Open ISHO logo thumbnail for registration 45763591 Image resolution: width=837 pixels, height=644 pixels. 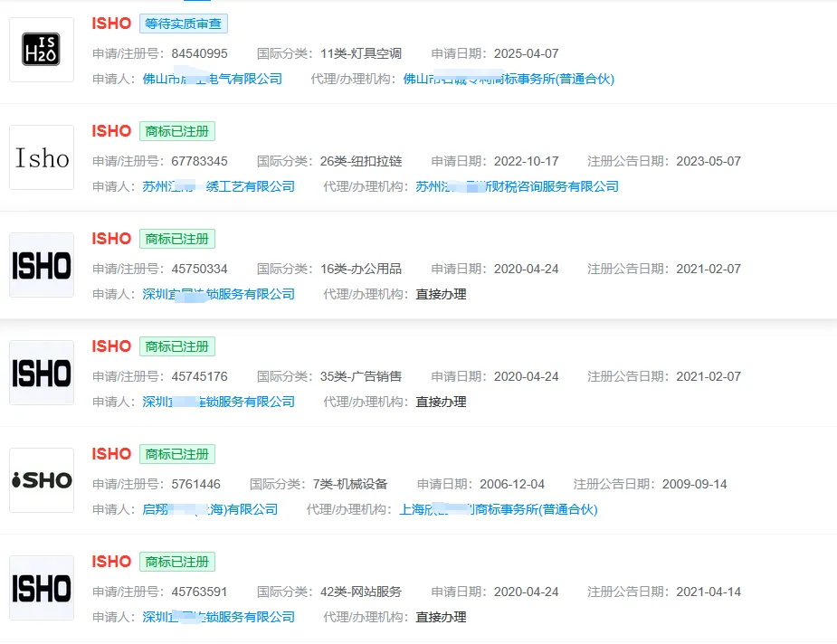pos(42,588)
